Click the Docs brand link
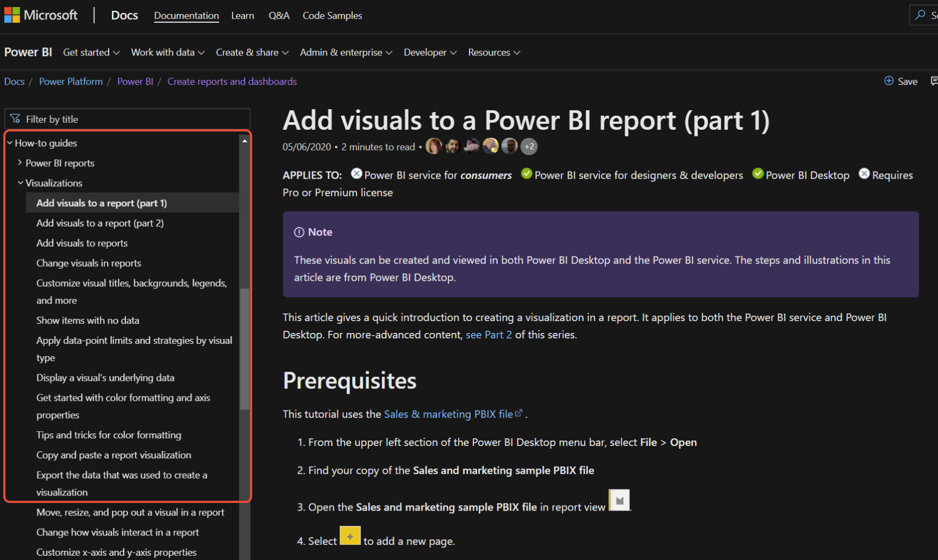Screen dimensions: 938x560 (124, 15)
